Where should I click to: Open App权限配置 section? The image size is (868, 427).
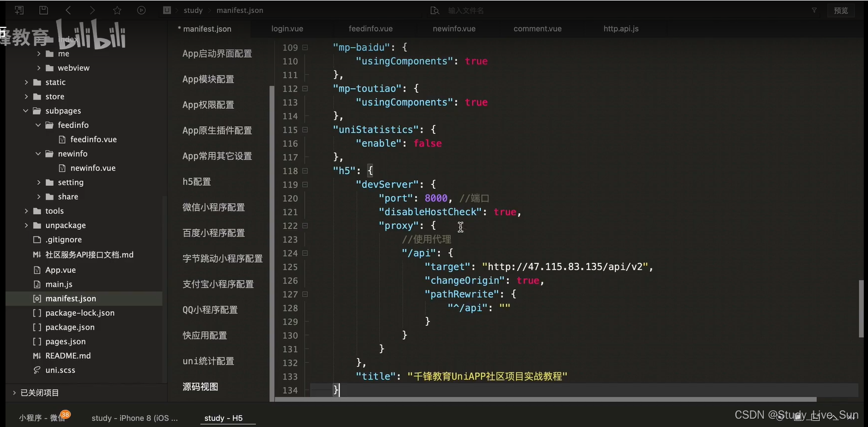click(208, 105)
